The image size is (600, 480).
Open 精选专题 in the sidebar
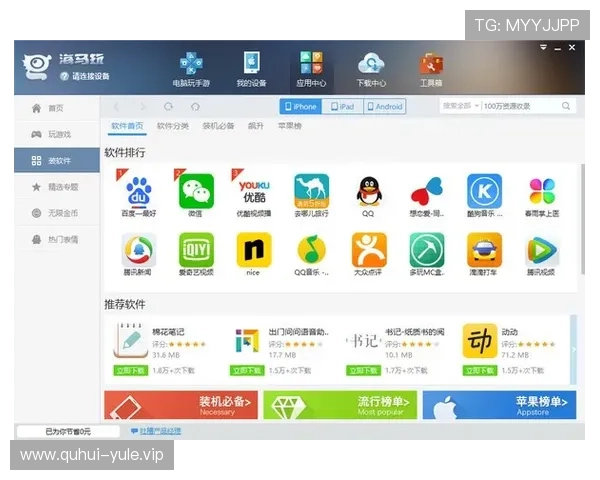click(x=57, y=187)
